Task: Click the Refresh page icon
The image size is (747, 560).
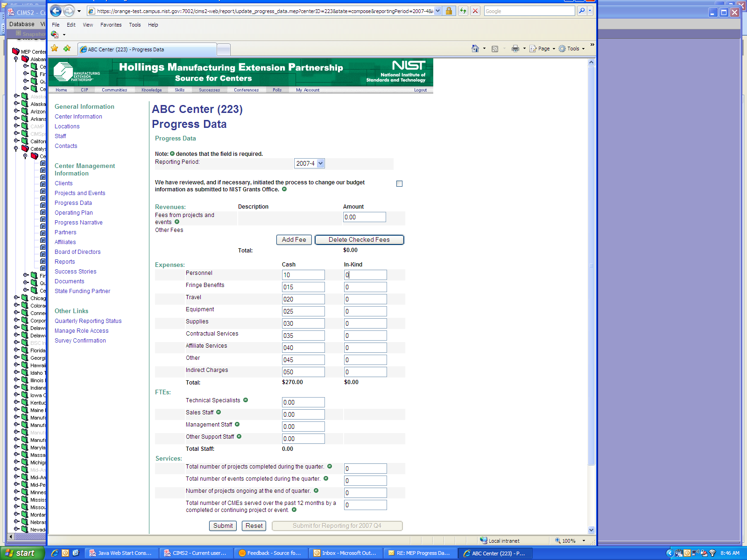Action: [x=463, y=11]
